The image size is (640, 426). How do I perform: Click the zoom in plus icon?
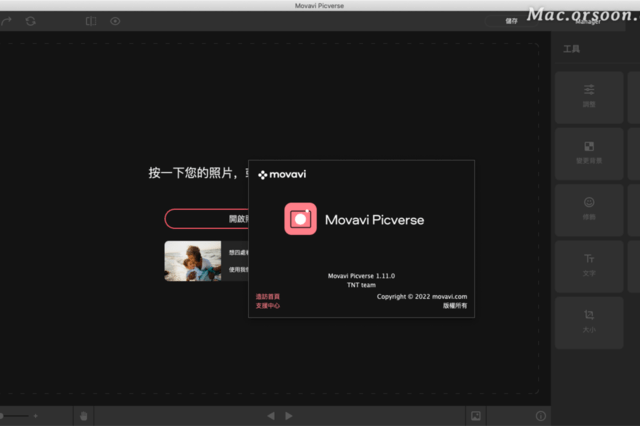[36, 416]
